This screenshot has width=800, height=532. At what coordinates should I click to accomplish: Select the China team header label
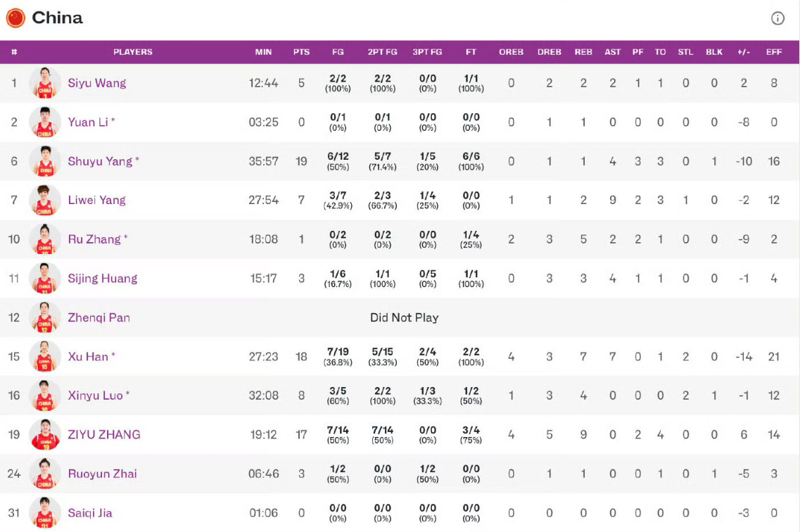[56, 18]
